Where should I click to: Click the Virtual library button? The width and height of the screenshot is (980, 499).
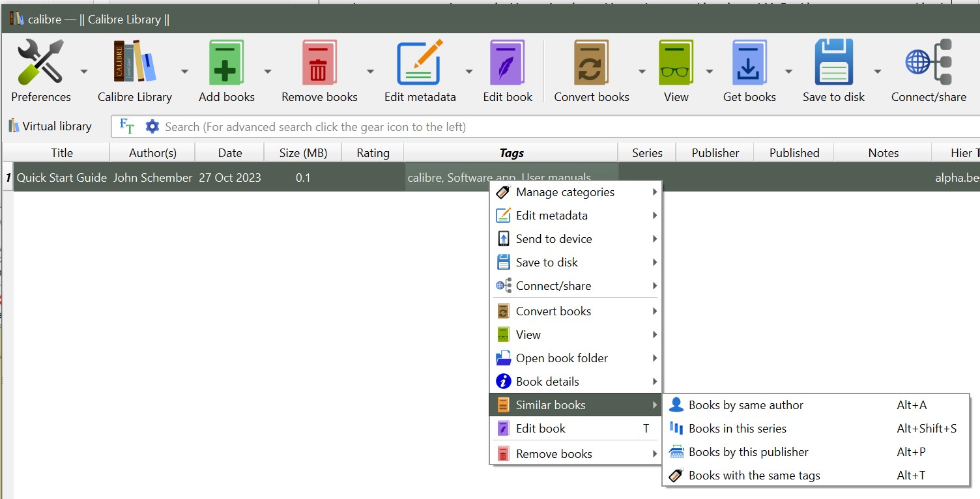(x=50, y=126)
